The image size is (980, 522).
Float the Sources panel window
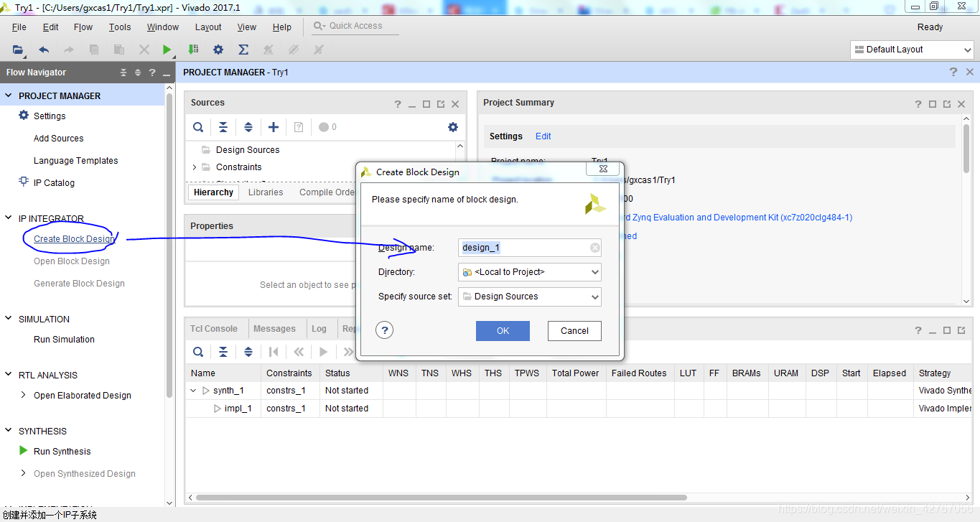[441, 103]
